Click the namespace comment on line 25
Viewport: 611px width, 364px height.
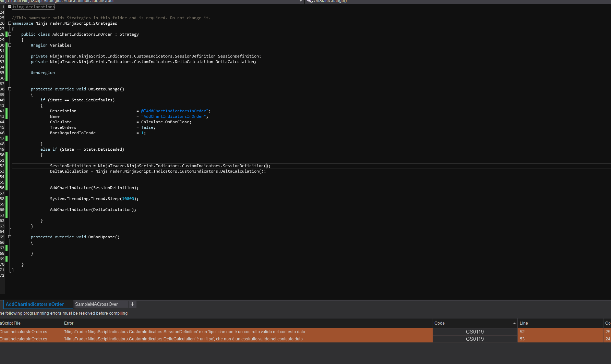point(111,18)
